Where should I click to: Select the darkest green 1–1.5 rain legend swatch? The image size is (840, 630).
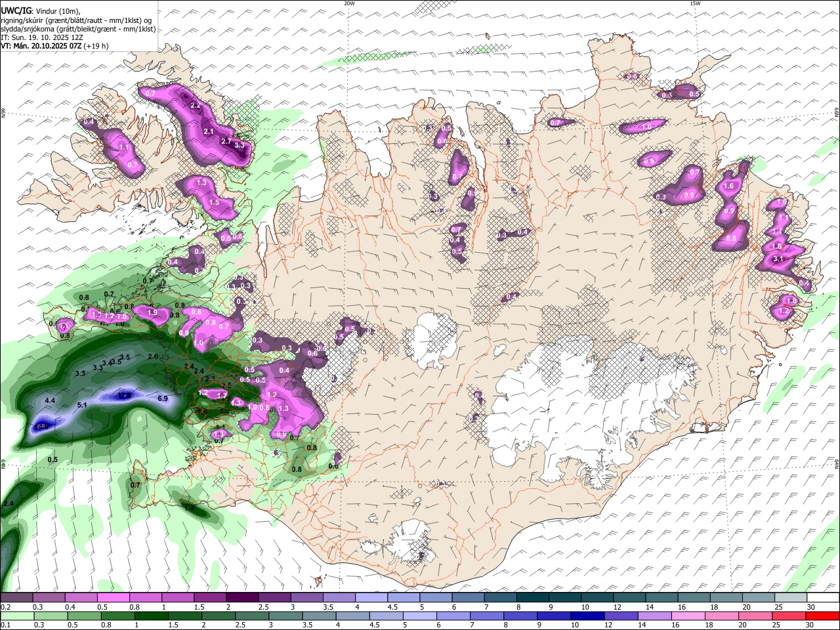coord(151,616)
